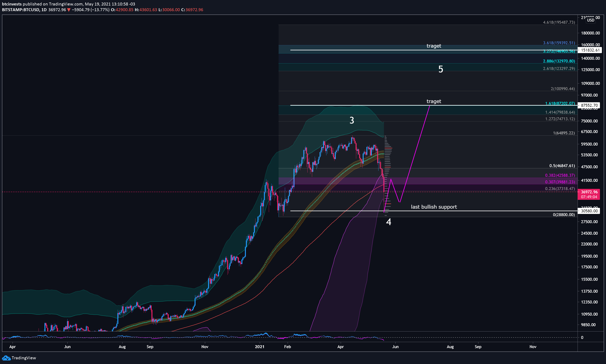Click the USD currency badge
606x364 pixels.
591,20
